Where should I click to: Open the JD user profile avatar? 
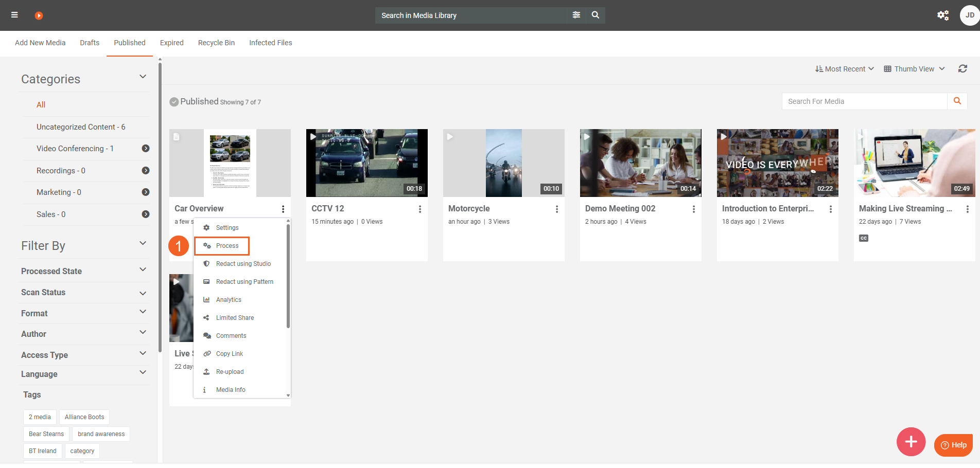click(969, 15)
